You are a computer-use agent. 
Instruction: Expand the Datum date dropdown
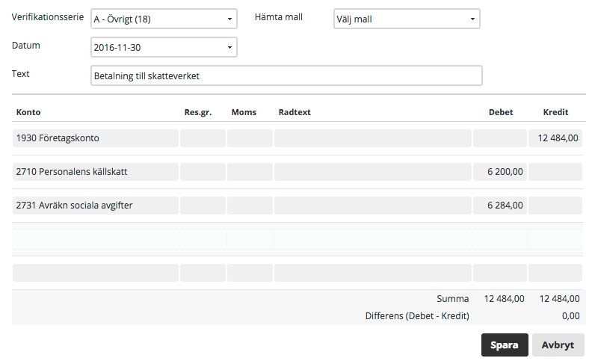pos(164,47)
